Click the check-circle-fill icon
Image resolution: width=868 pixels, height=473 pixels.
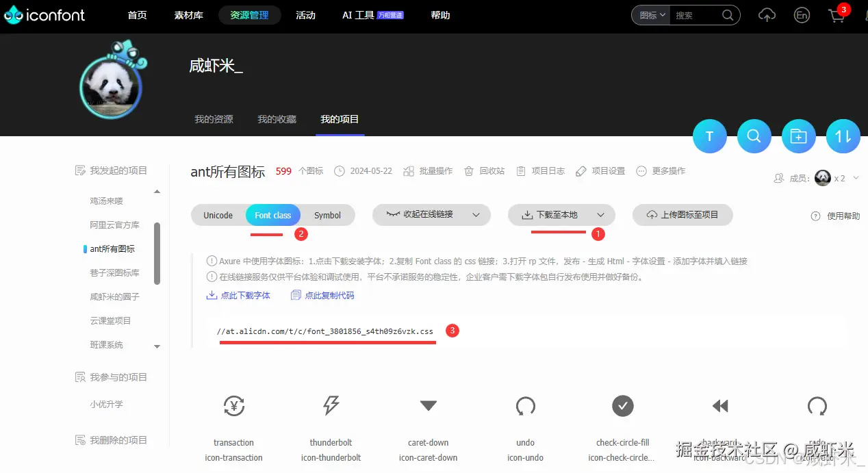click(x=622, y=406)
